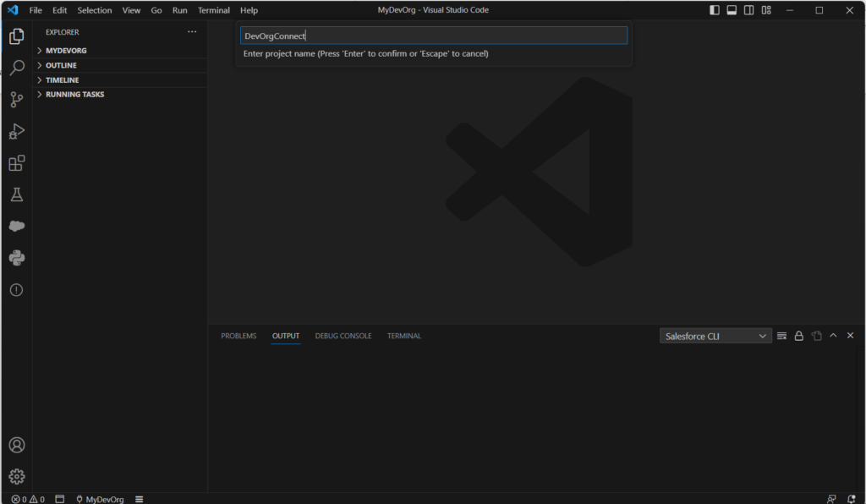This screenshot has height=504, width=866.
Task: Toggle the primary side bar layout button
Action: (x=715, y=10)
